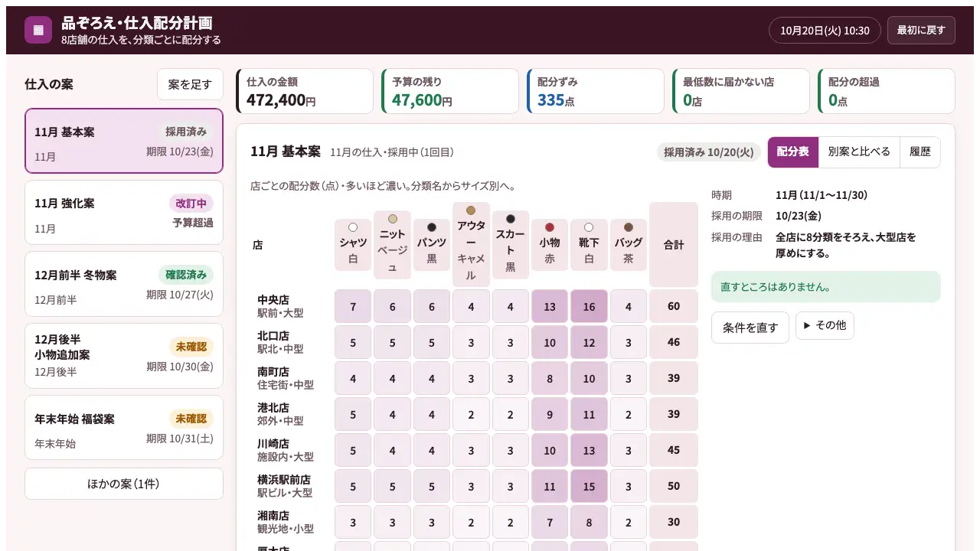
Task: Expand ほかの案(1件) list
Action: pos(124,484)
